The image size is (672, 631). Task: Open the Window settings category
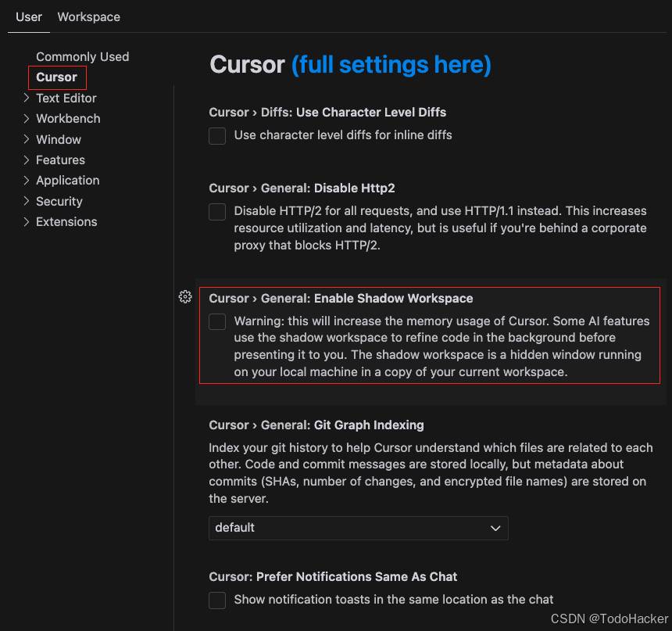point(59,139)
